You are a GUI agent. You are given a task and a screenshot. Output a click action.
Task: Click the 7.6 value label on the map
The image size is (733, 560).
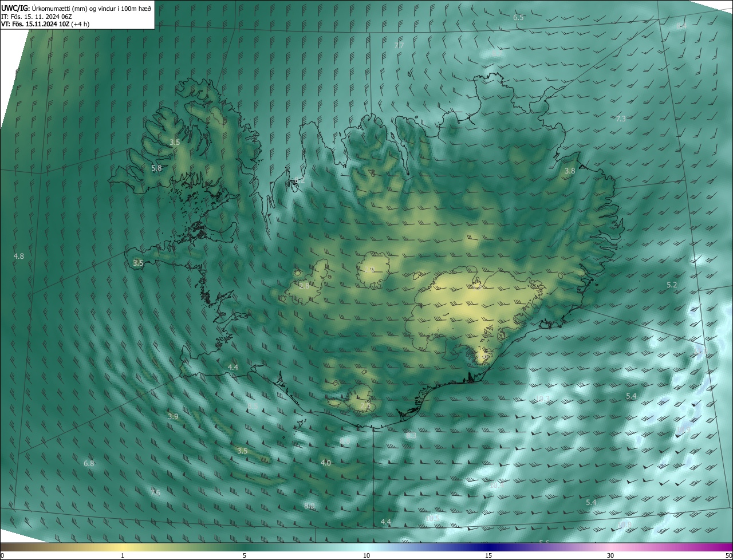(x=155, y=492)
